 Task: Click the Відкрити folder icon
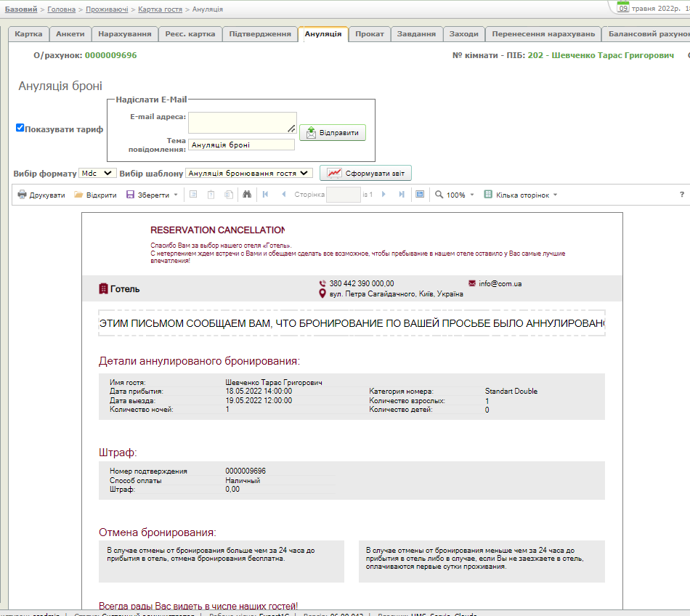(78, 195)
